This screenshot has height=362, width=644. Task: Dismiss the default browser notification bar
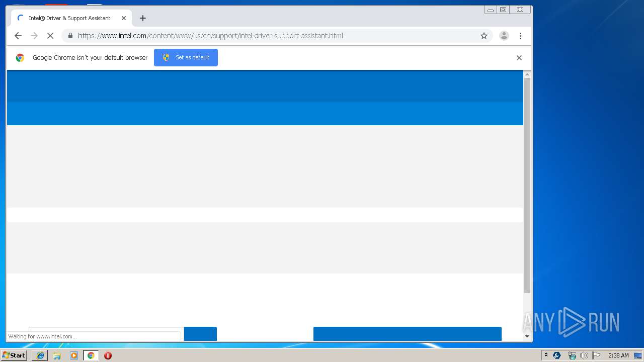pos(519,58)
